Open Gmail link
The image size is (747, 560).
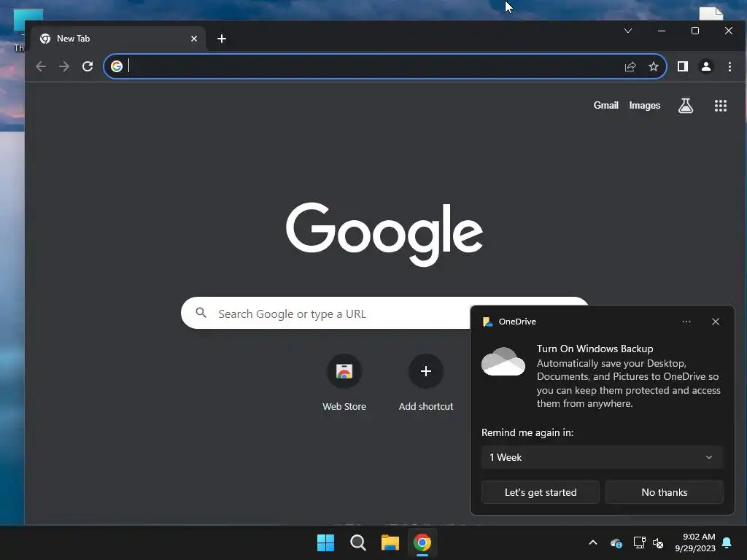tap(605, 105)
